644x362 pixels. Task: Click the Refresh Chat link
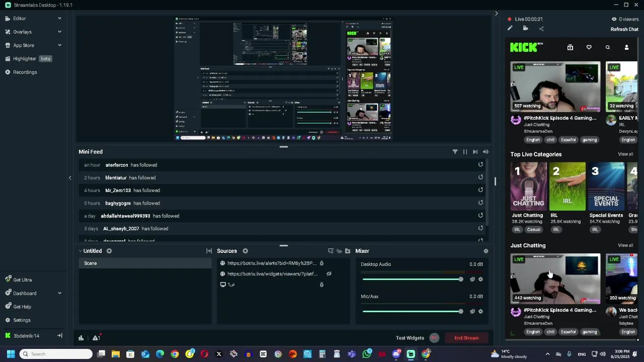click(624, 29)
